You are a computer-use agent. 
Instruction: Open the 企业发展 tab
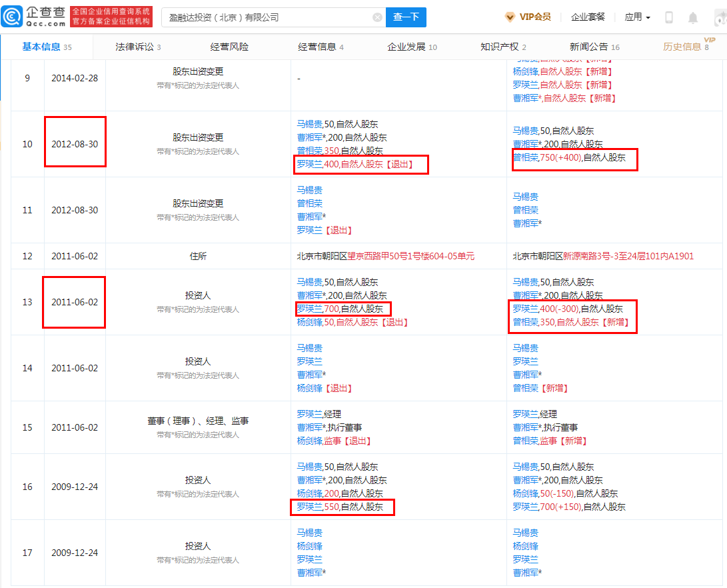tap(405, 47)
